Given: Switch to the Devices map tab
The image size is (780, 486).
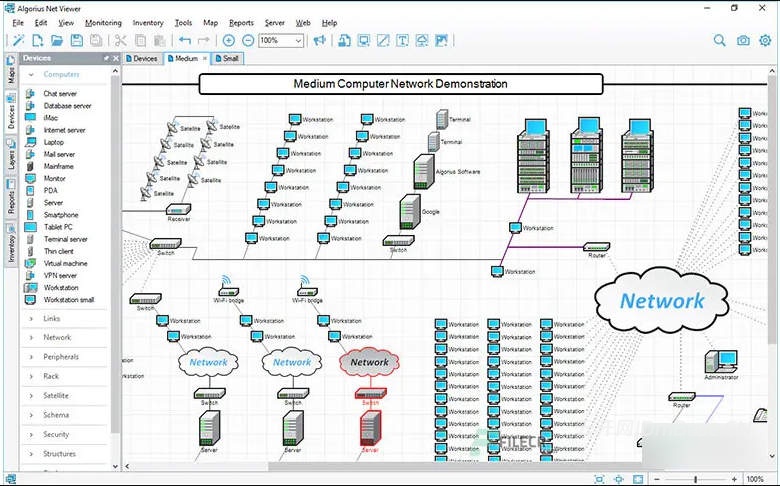Looking at the screenshot, I should pyautogui.click(x=141, y=59).
